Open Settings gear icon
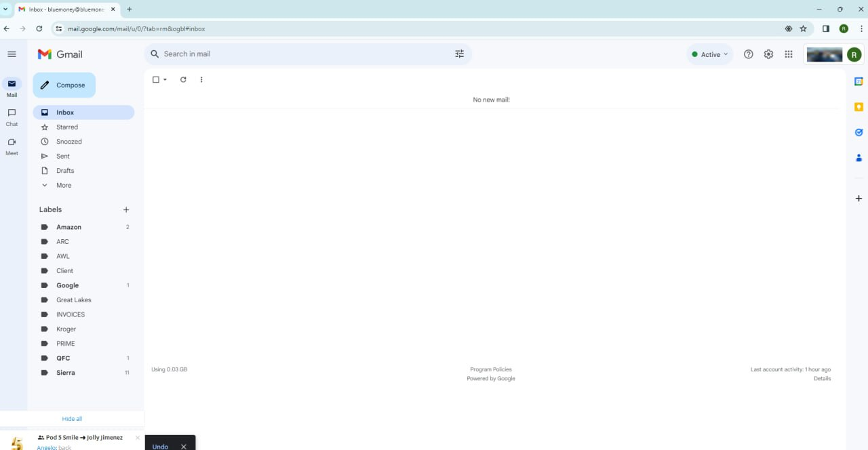This screenshot has width=868, height=450. pos(768,54)
